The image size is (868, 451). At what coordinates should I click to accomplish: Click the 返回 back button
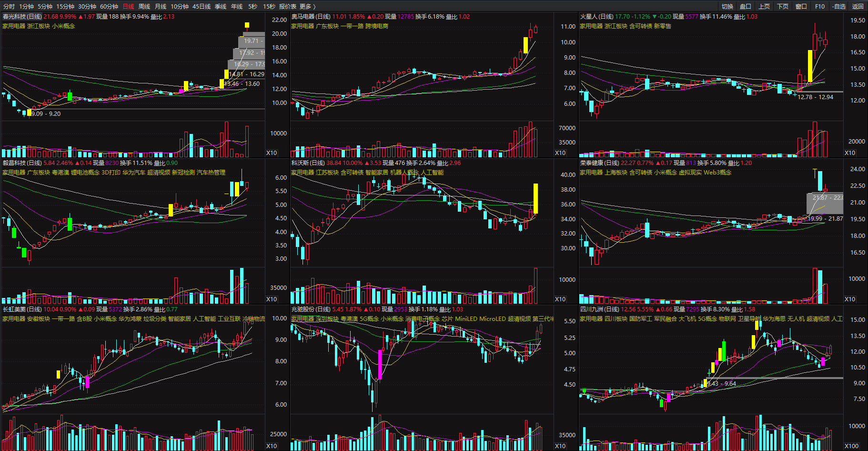[x=858, y=6]
